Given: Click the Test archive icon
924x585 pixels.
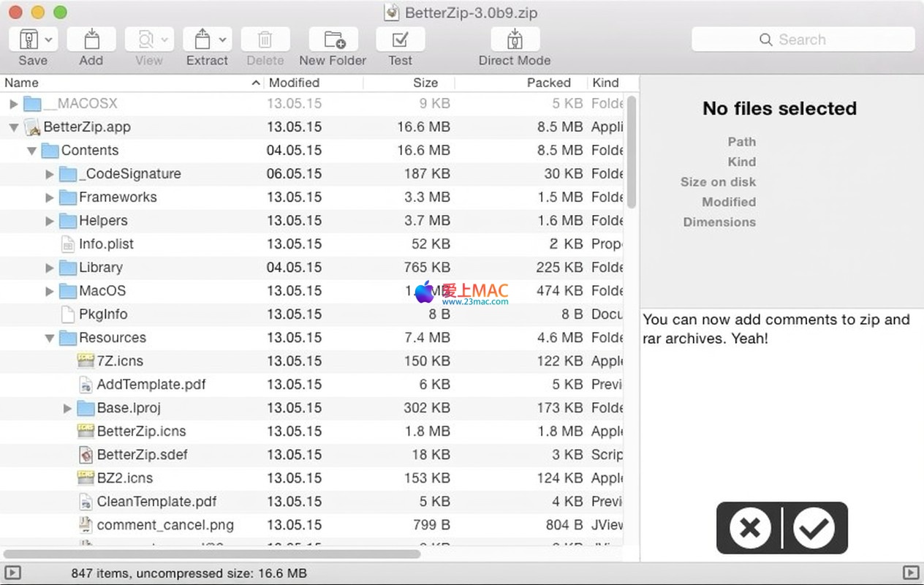Looking at the screenshot, I should 400,39.
